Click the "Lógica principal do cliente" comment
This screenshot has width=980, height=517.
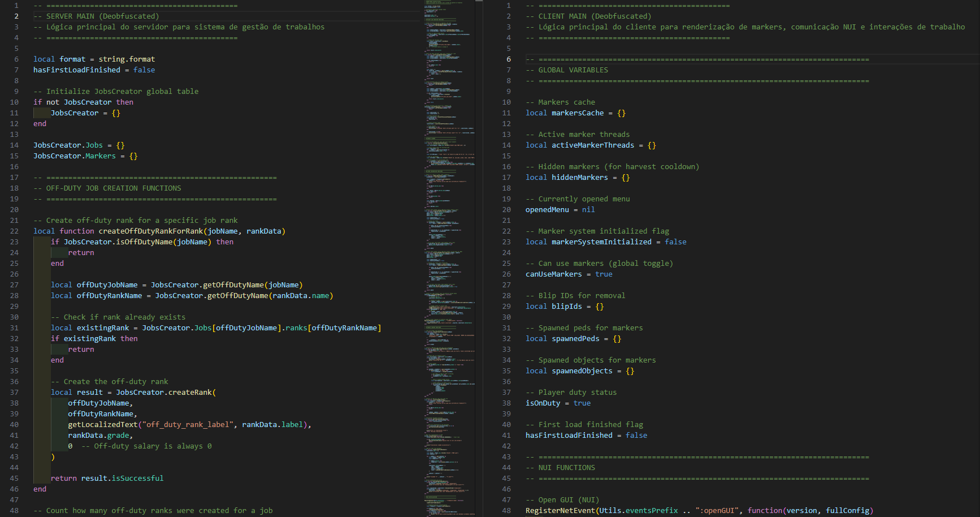click(x=745, y=27)
